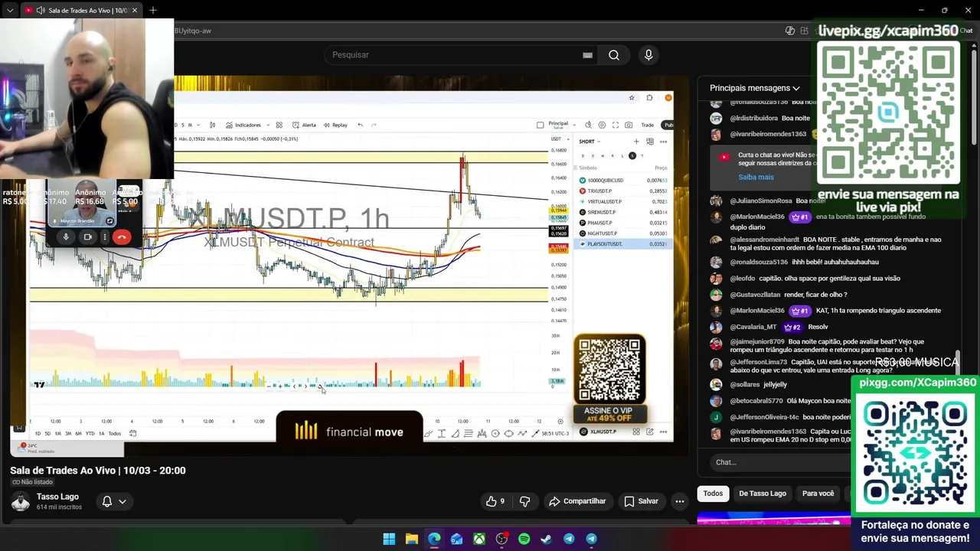Screen dimensions: 980x551
Task: Open new browser tab with plus
Action: tap(153, 10)
